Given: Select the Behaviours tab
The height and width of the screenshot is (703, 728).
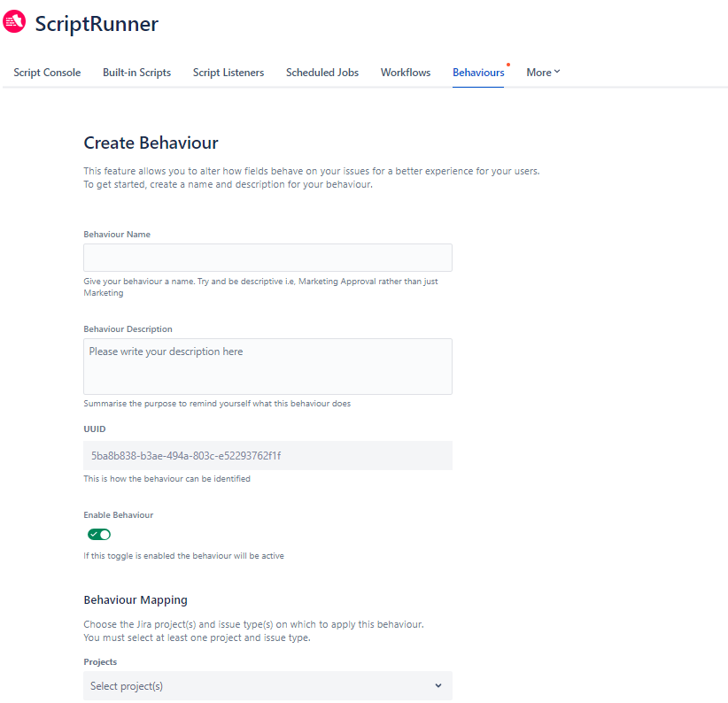Looking at the screenshot, I should pos(478,73).
